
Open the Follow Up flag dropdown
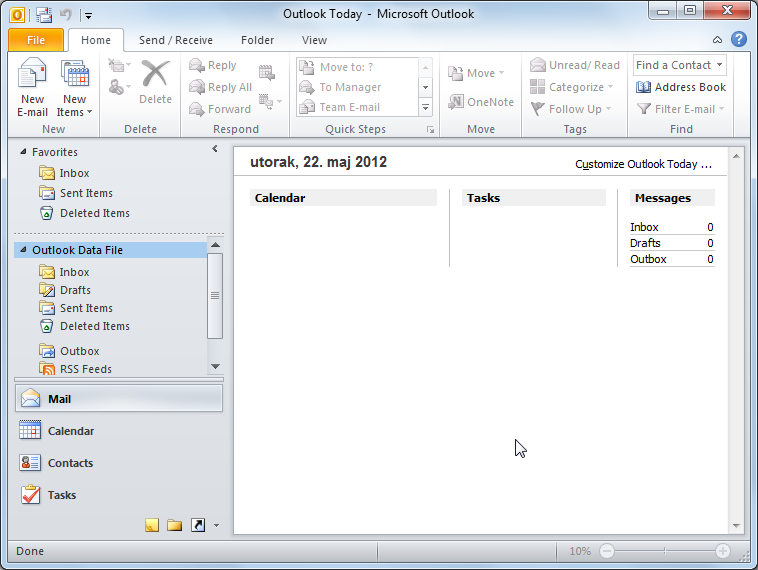tap(571, 109)
